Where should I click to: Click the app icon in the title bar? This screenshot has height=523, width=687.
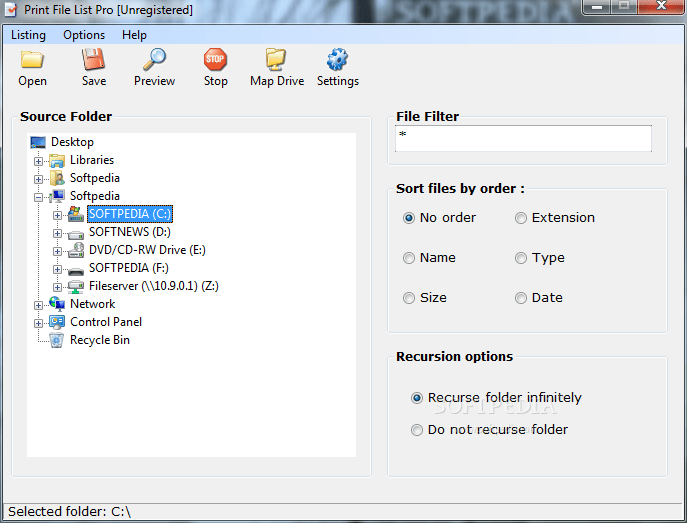10,9
